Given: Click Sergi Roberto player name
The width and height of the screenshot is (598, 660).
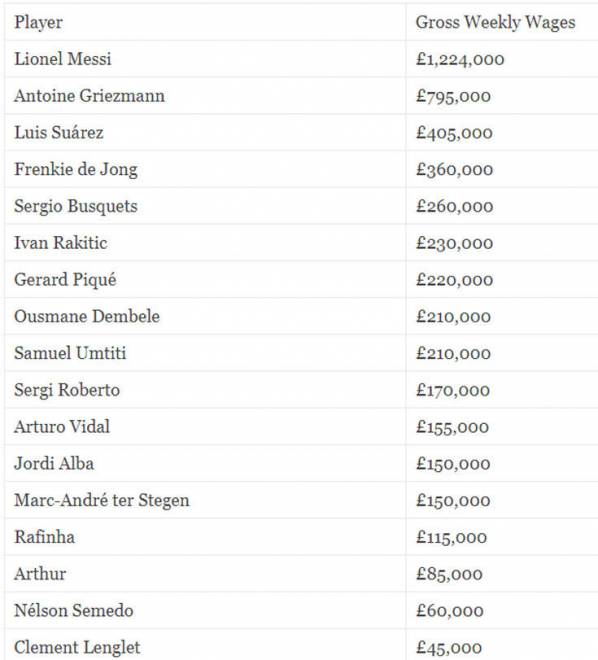Looking at the screenshot, I should pyautogui.click(x=67, y=390).
